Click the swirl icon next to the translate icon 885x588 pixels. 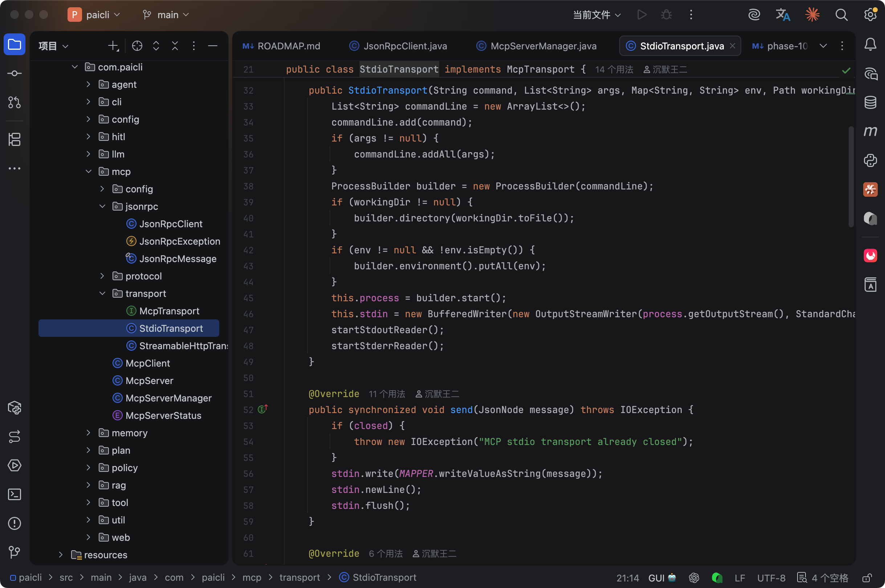click(754, 15)
